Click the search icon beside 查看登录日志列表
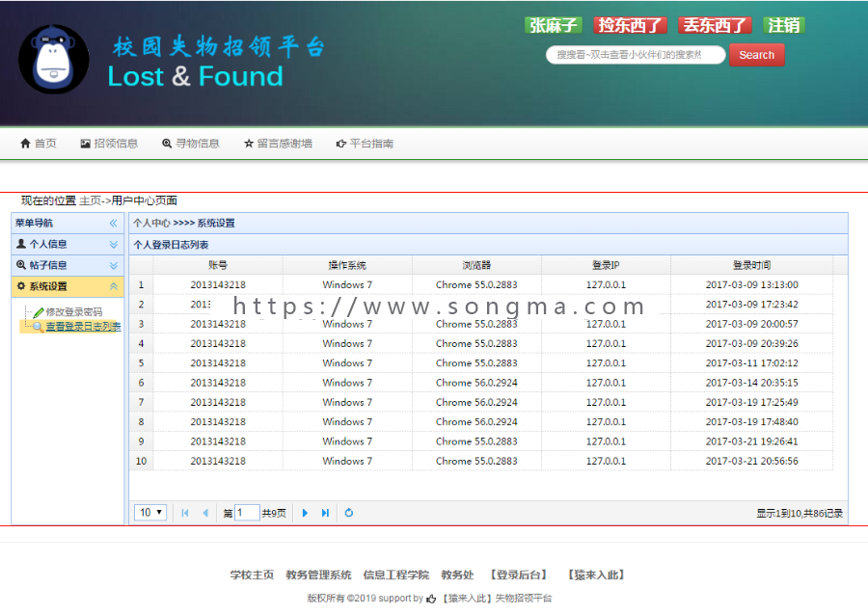 (x=39, y=327)
